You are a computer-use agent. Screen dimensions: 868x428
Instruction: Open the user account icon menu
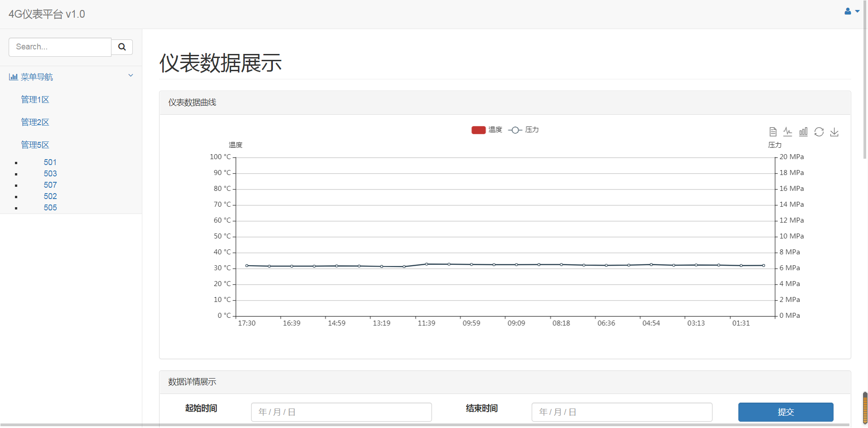coord(851,11)
